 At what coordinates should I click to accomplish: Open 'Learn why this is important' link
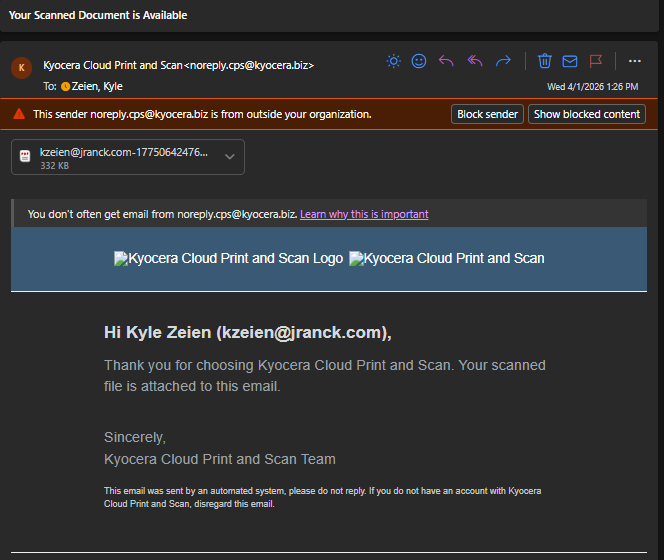pyautogui.click(x=364, y=214)
